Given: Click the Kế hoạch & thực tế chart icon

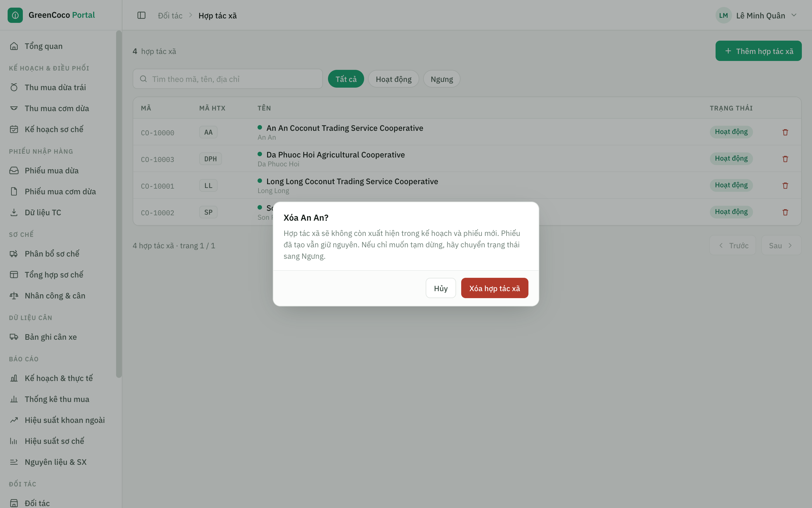Looking at the screenshot, I should (14, 378).
